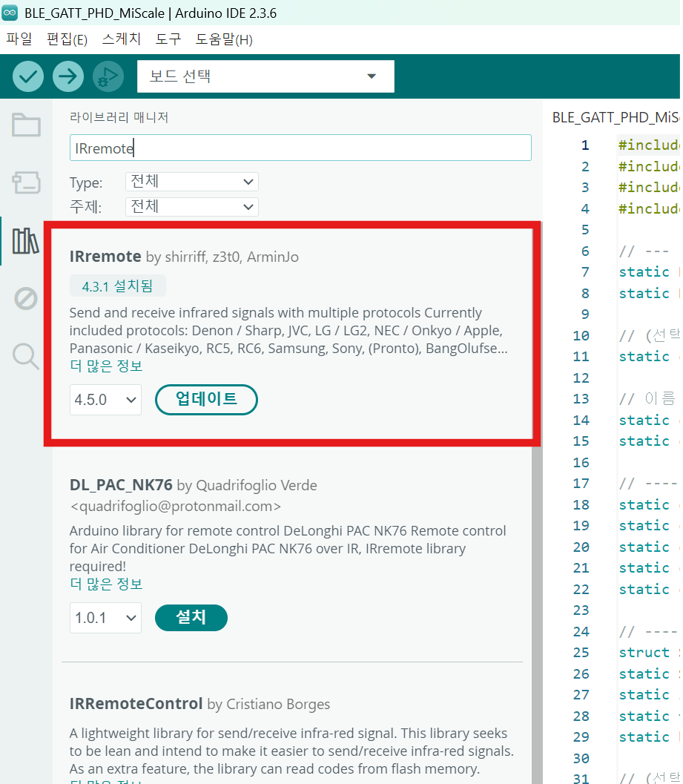Open 더 많은 정보 link under DL_PAC_NK76
Viewport: 683px width, 784px height.
tap(107, 584)
